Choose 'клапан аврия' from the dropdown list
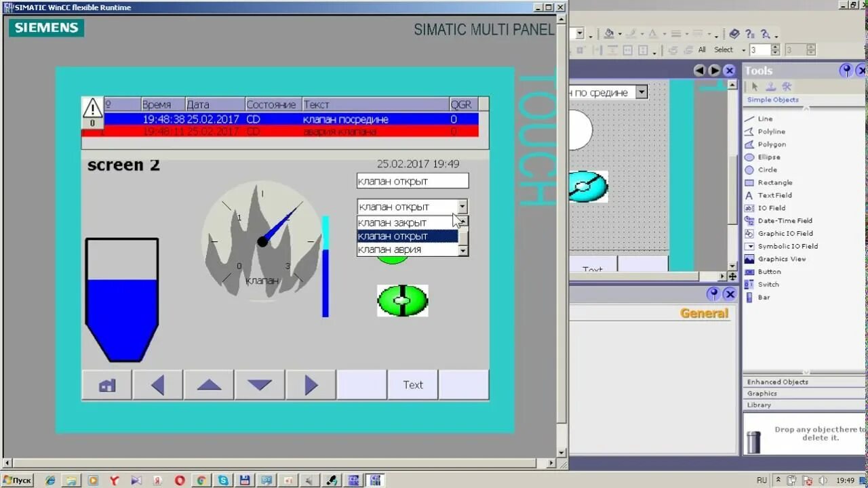 click(408, 249)
